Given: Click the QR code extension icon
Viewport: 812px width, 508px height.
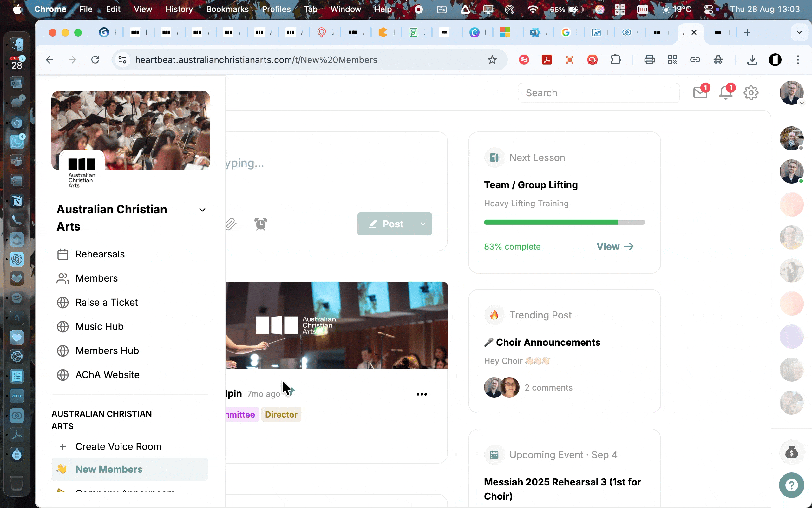Looking at the screenshot, I should pyautogui.click(x=672, y=60).
